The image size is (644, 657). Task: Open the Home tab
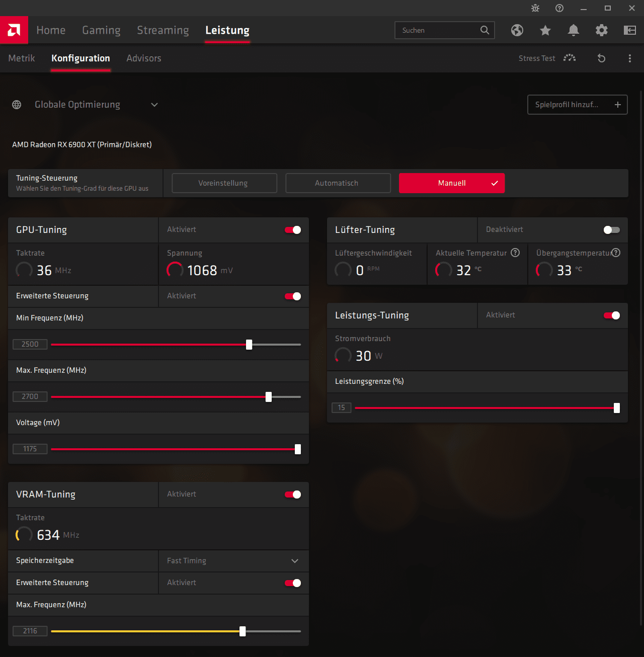point(51,30)
